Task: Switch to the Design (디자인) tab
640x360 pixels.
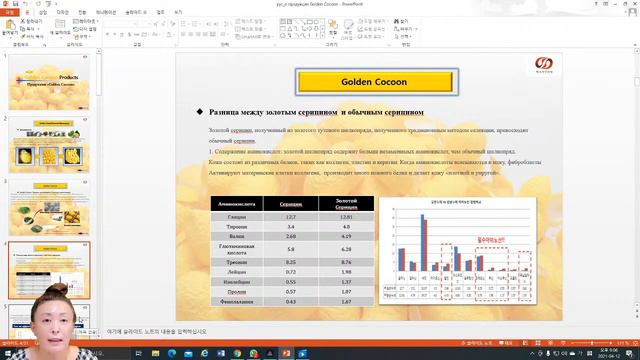Action: pos(62,12)
